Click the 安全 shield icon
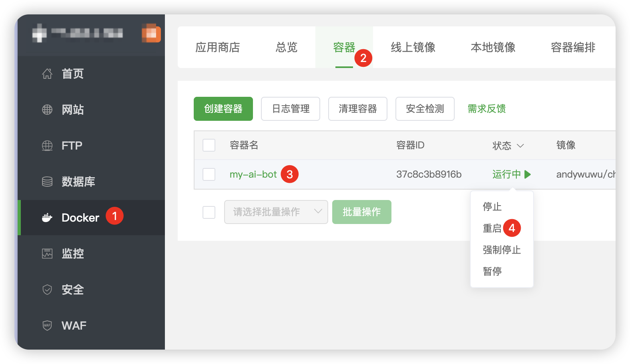 click(x=47, y=290)
